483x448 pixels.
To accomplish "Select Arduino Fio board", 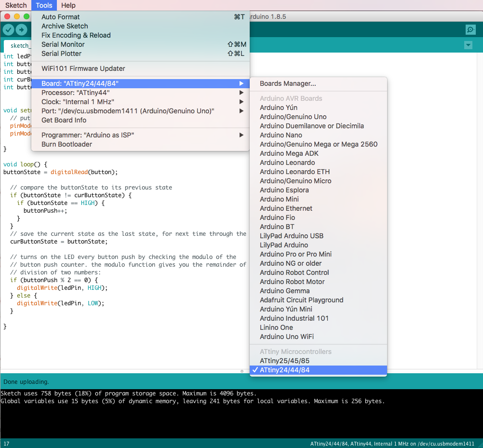I will point(318,217).
